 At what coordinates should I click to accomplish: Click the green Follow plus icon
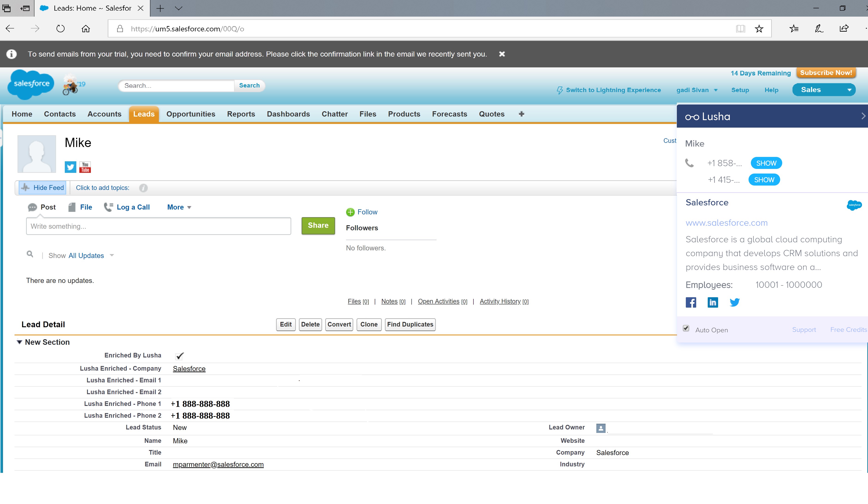(350, 212)
